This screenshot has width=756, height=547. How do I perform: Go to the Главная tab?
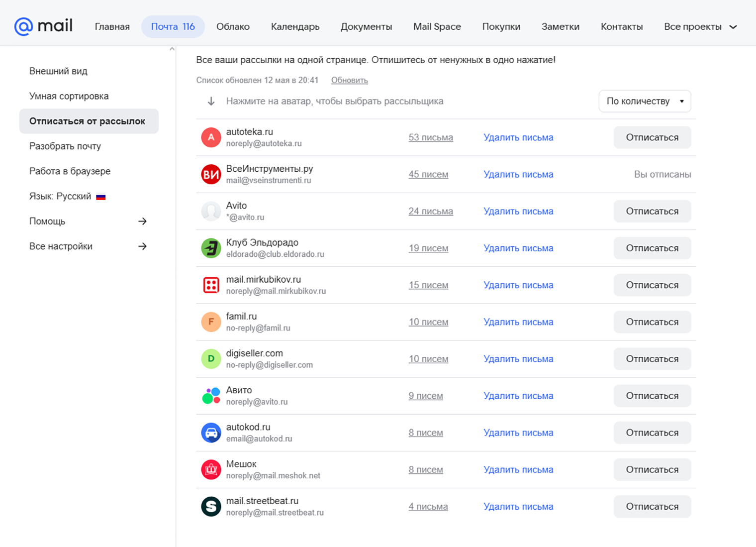112,26
